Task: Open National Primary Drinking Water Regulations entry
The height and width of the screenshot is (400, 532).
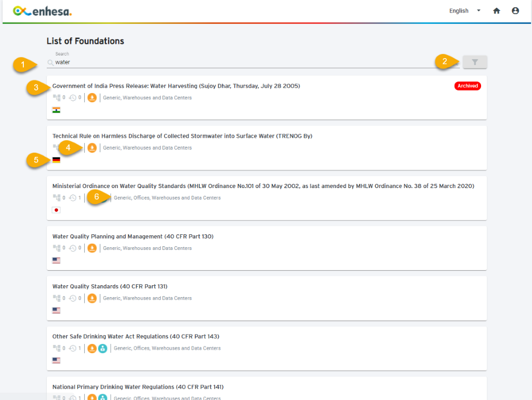Action: click(x=138, y=387)
